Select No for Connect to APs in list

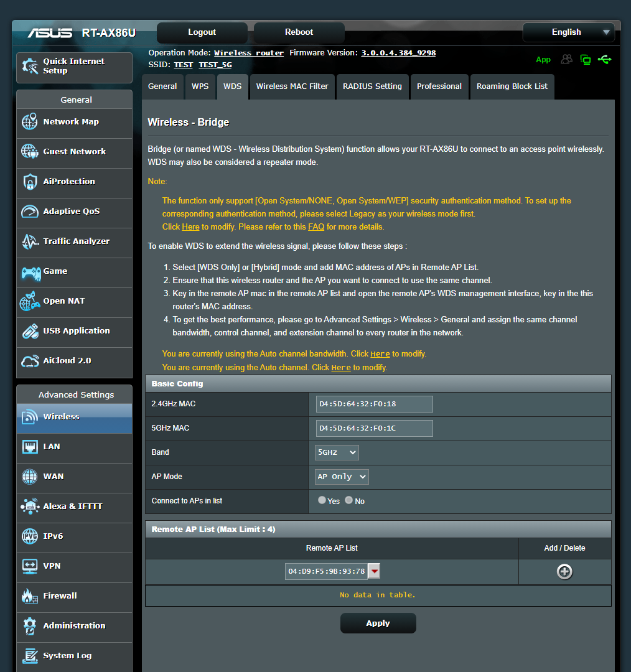348,500
